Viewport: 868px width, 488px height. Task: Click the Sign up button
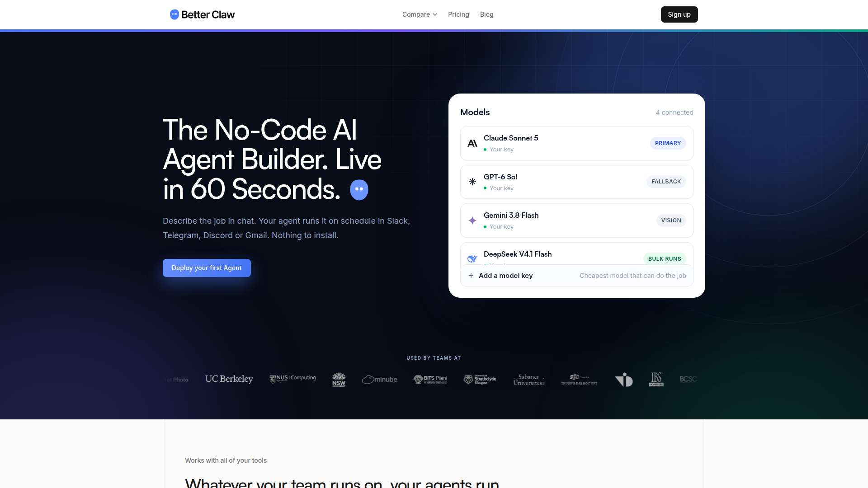[679, 14]
